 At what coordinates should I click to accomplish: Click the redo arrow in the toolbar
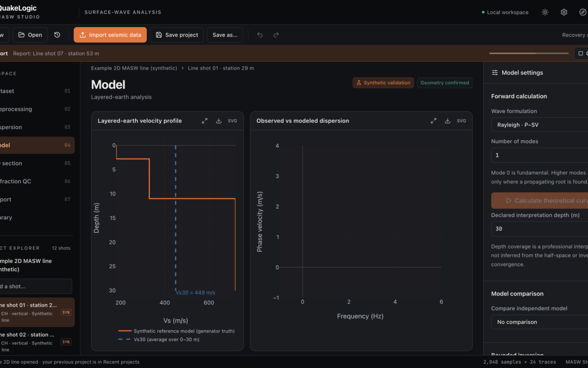[x=276, y=35]
